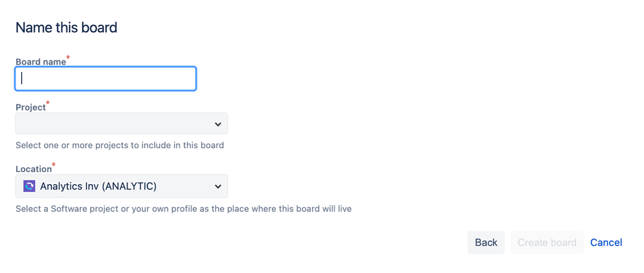Click the red asterisk beside Board name
Screen dimensions: 644x273
(68, 57)
